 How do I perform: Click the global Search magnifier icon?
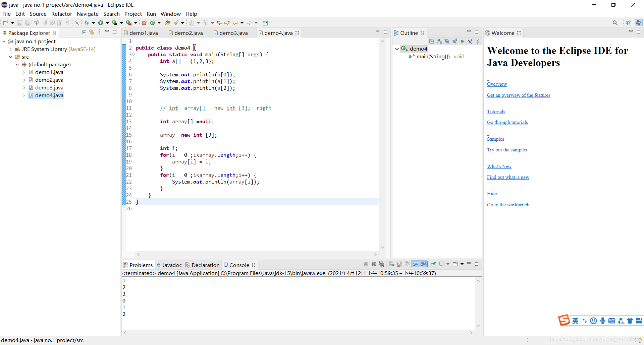click(615, 23)
